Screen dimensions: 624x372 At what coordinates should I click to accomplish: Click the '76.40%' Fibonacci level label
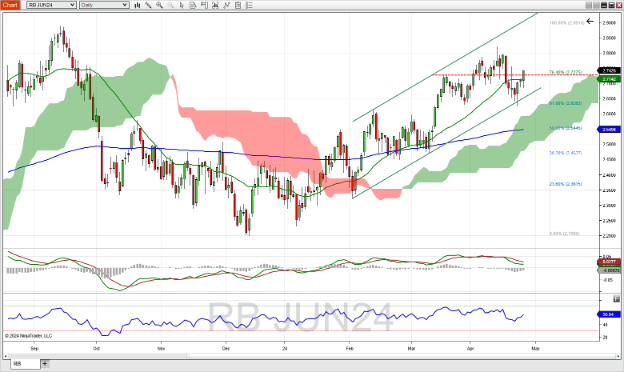(565, 72)
